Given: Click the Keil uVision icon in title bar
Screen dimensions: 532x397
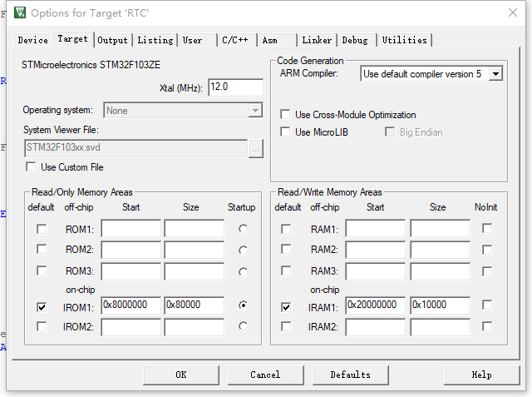Looking at the screenshot, I should point(20,13).
